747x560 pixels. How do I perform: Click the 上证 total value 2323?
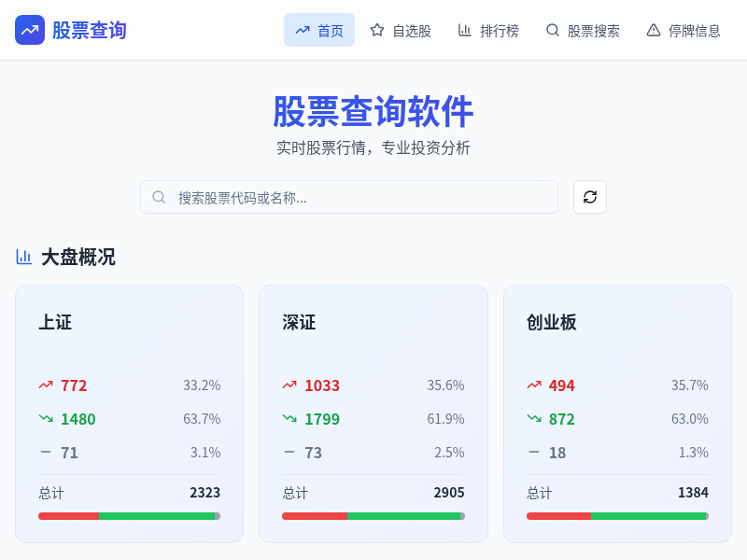[204, 493]
